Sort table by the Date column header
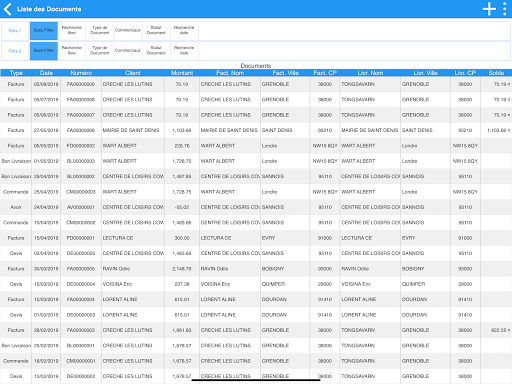 pyautogui.click(x=46, y=73)
